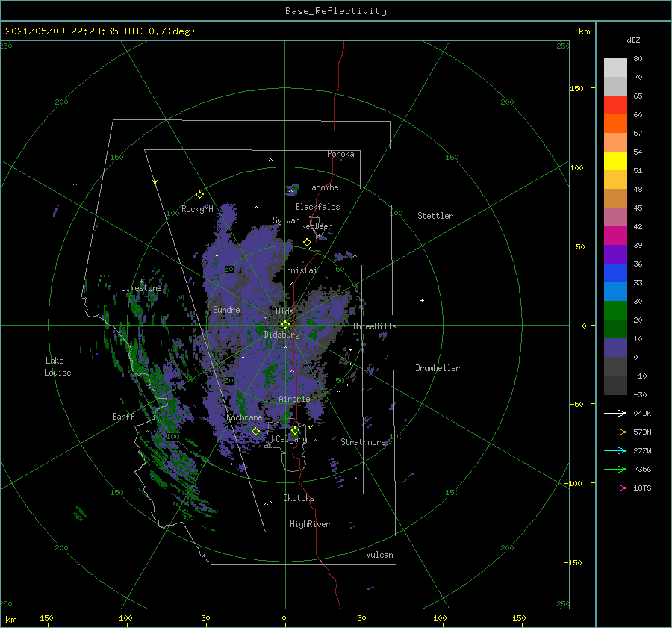Click the white plus marker east of ThreeHills

(x=422, y=300)
